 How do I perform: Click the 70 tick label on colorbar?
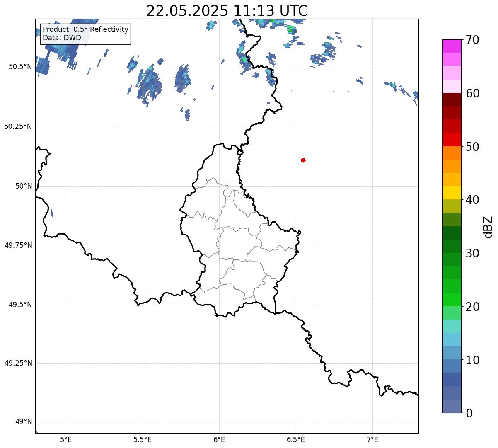[472, 40]
